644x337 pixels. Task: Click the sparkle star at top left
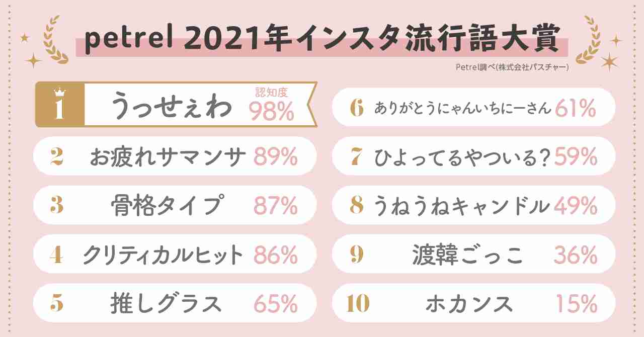(x=33, y=60)
